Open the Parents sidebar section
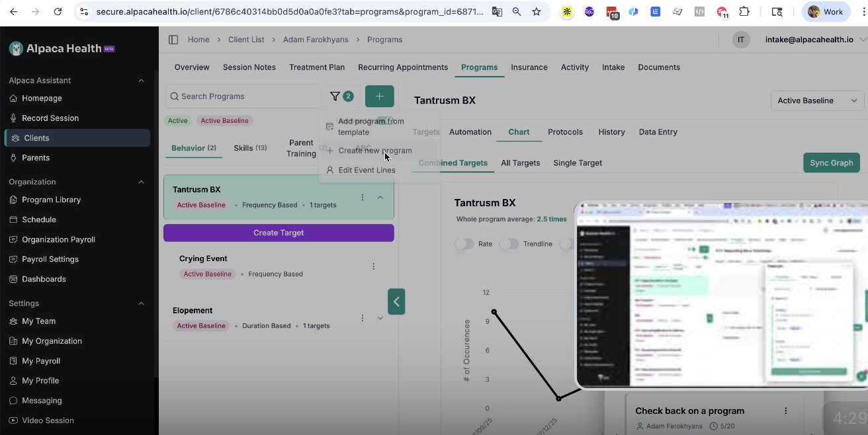The height and width of the screenshot is (435, 868). [x=36, y=157]
